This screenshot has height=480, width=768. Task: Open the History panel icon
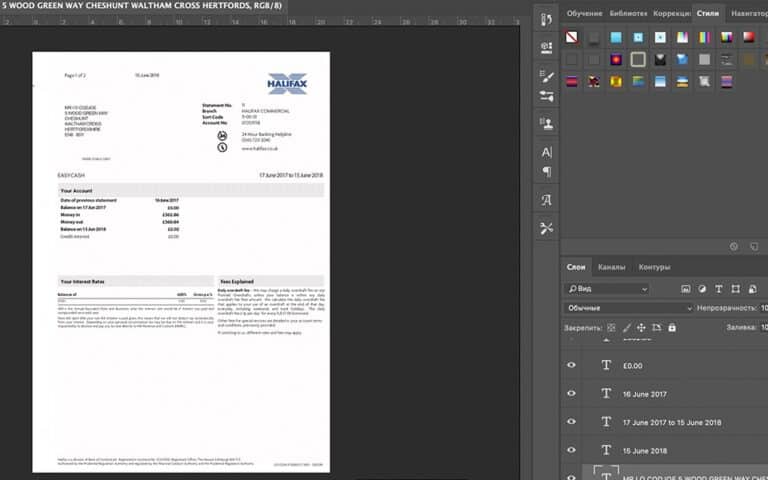[x=547, y=18]
